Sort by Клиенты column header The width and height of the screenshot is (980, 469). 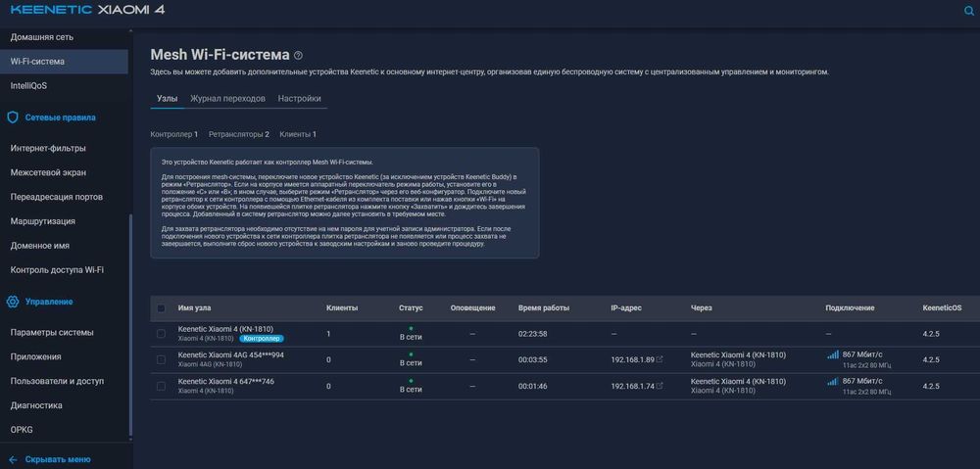point(342,307)
